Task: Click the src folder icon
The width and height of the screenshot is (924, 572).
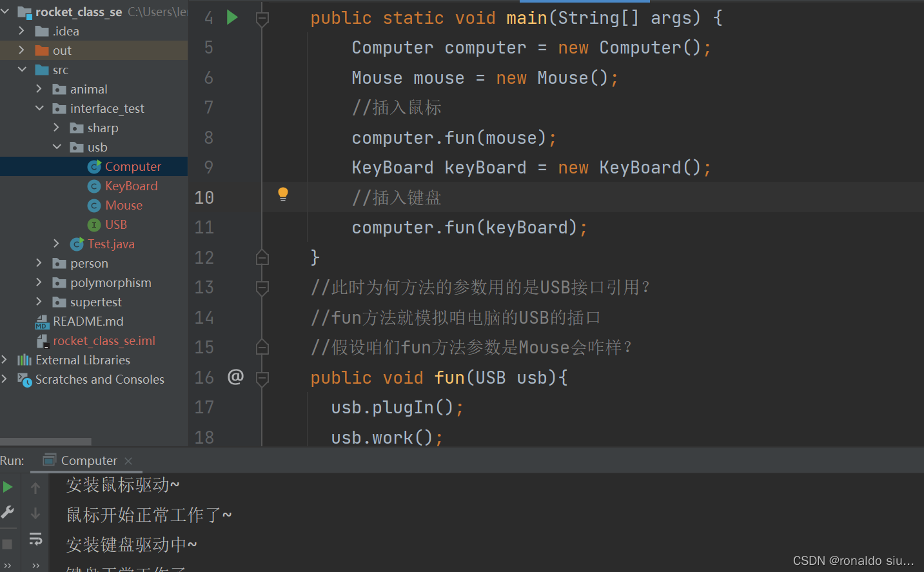Action: pos(42,70)
